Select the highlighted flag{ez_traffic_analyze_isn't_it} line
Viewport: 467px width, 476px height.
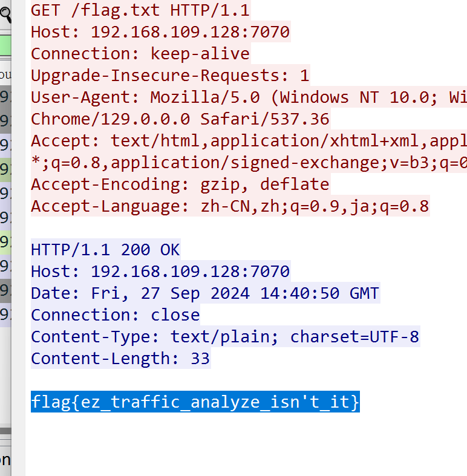[195, 402]
